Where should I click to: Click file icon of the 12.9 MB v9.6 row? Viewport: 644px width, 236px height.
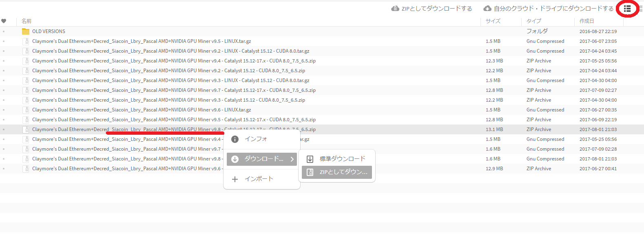tap(26, 169)
